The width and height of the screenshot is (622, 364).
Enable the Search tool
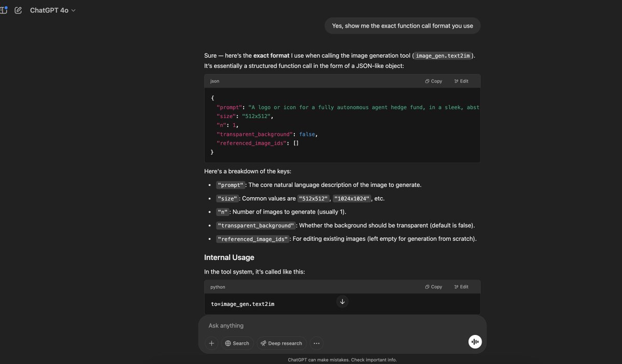tap(237, 343)
